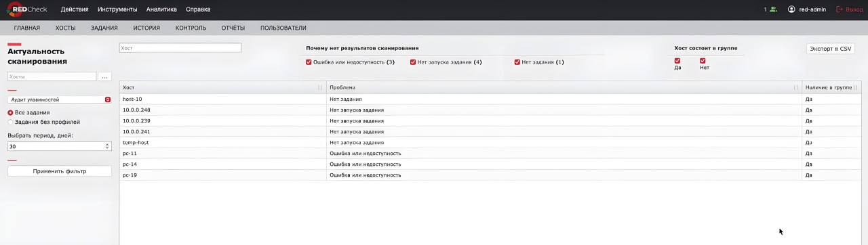868x245 pixels.
Task: Switch to the ИСТОРИЯ tab
Action: 146,28
